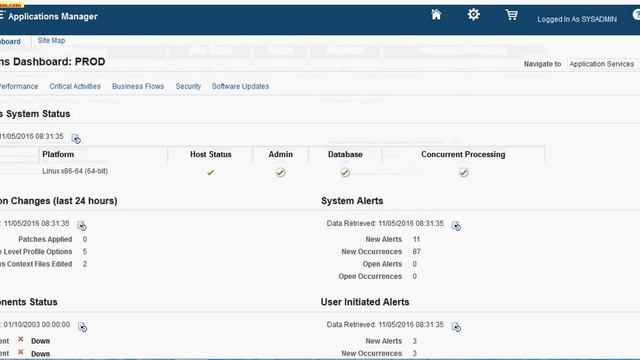Click System Alerts New Alerts value 11

pyautogui.click(x=416, y=239)
